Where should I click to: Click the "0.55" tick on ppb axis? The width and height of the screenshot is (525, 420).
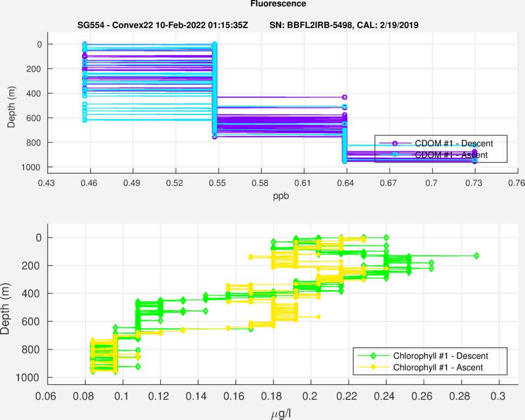[217, 183]
